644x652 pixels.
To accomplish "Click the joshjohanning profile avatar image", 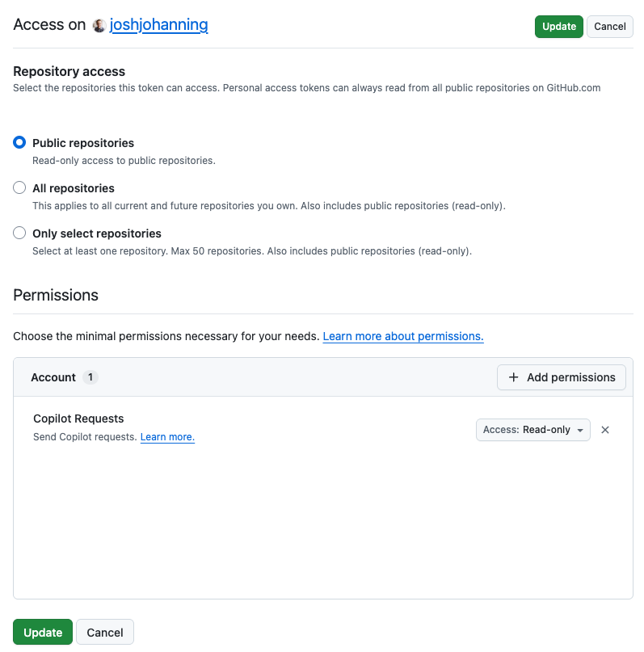I will click(x=99, y=26).
